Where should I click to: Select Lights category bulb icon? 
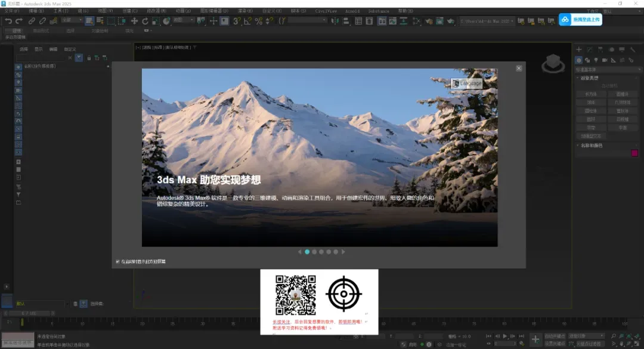click(596, 60)
